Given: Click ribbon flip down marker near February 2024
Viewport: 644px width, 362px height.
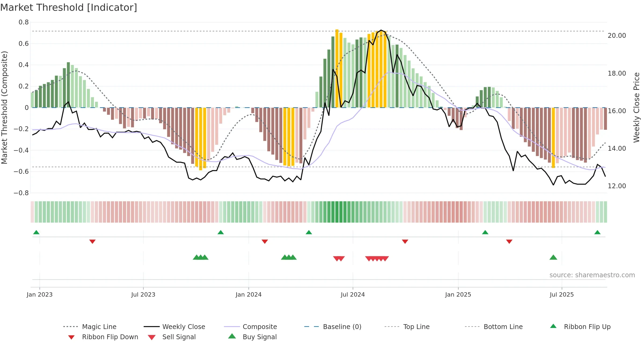Looking at the screenshot, I should click(265, 242).
